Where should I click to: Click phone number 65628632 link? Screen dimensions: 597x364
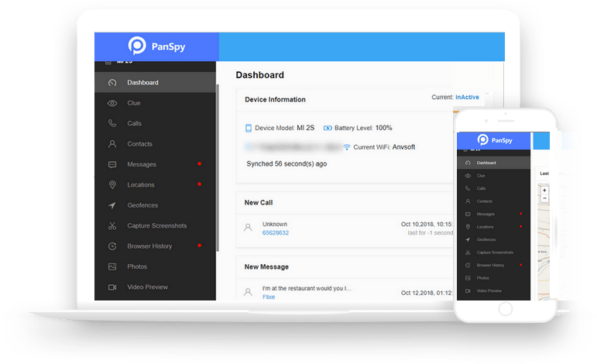pos(276,232)
